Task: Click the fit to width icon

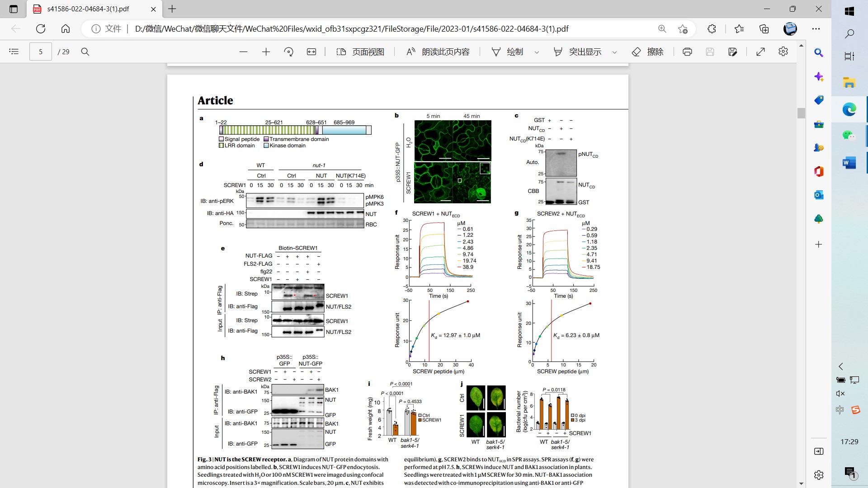Action: coord(311,52)
